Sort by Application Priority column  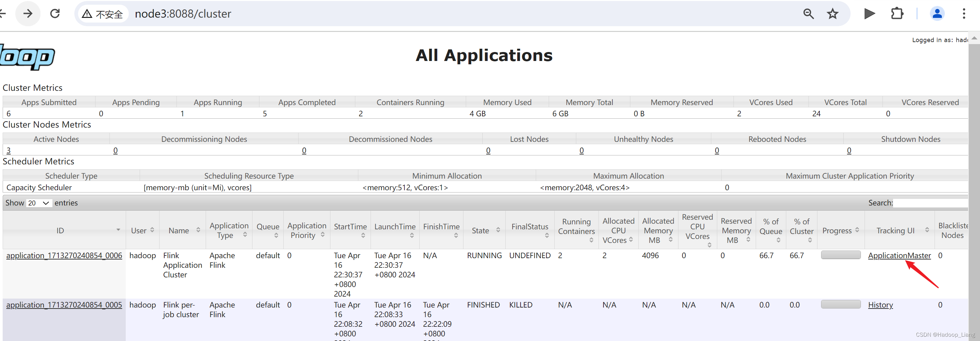[x=307, y=230]
